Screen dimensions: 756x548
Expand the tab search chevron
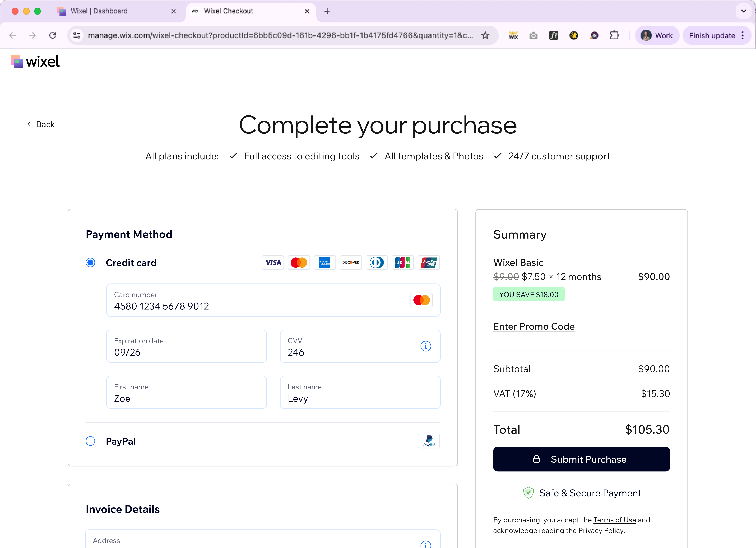(743, 11)
